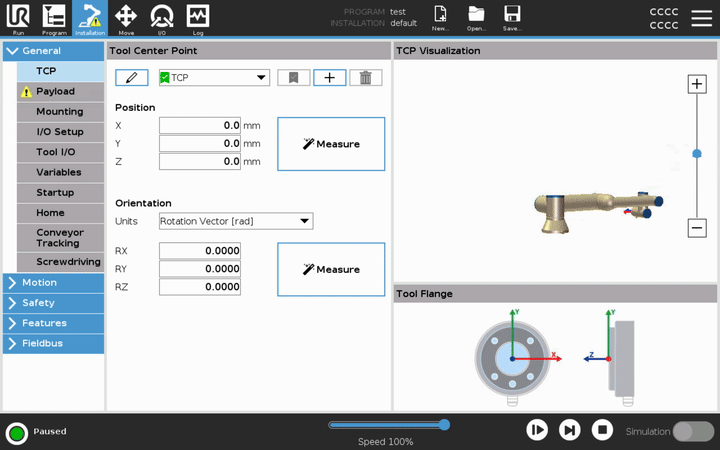
Task: Open the Rotation Vector units dropdown
Action: (236, 221)
